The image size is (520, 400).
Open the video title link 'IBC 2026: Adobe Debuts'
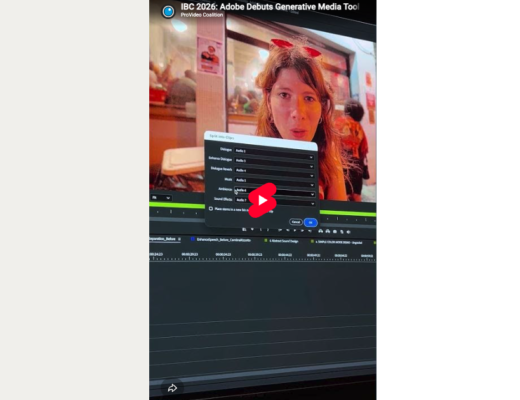click(270, 7)
